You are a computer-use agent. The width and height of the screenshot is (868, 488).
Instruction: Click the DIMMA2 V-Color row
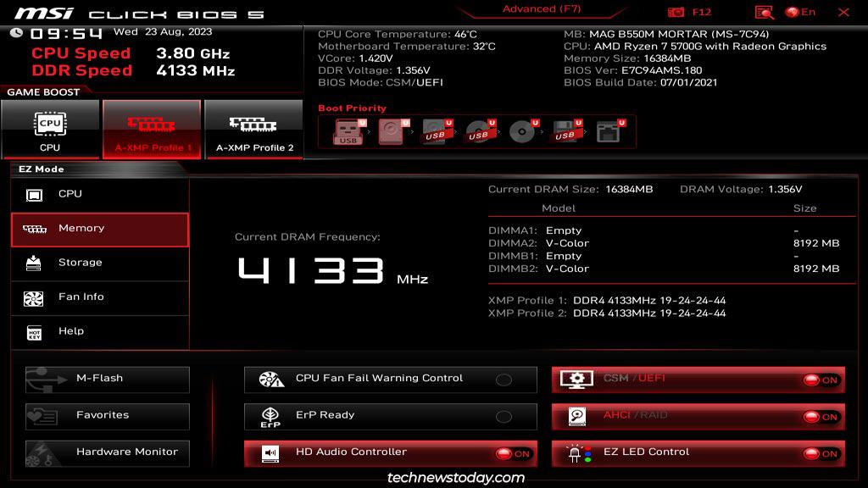pyautogui.click(x=664, y=243)
